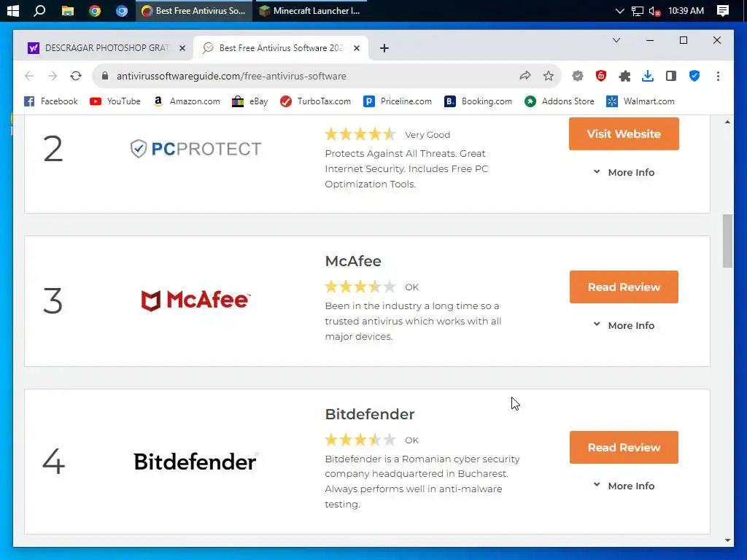747x560 pixels.
Task: Open Addons Store bookmark
Action: [x=560, y=101]
